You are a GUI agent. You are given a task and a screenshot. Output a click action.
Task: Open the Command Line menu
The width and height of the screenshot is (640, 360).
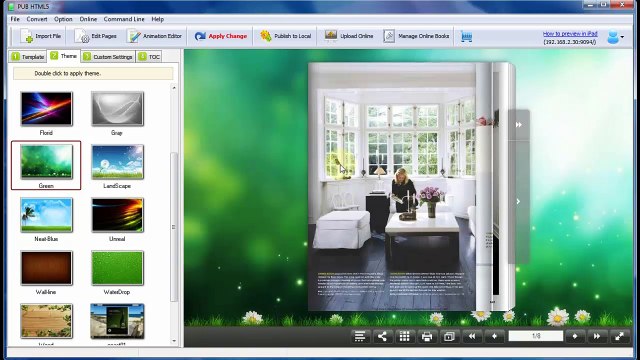tap(124, 19)
